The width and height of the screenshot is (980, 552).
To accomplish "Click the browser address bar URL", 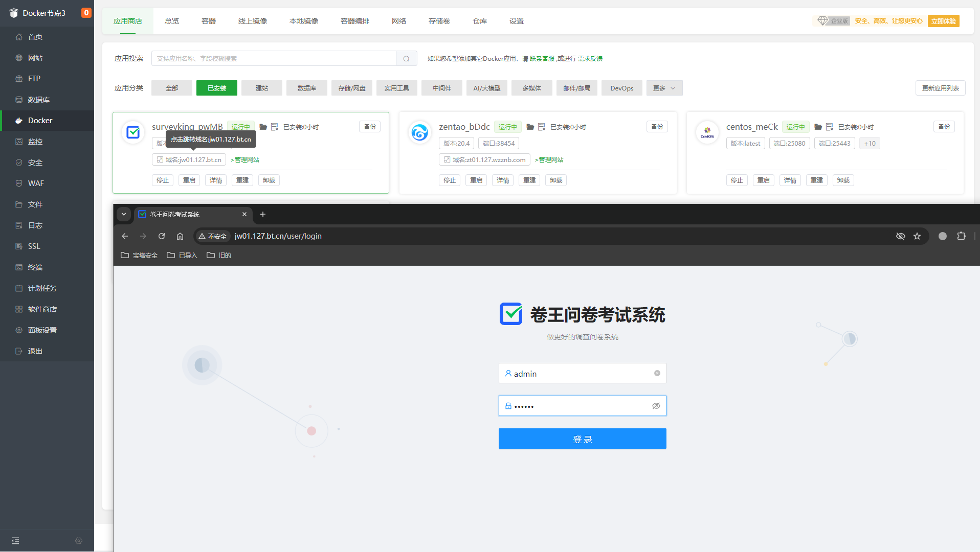I will click(278, 236).
